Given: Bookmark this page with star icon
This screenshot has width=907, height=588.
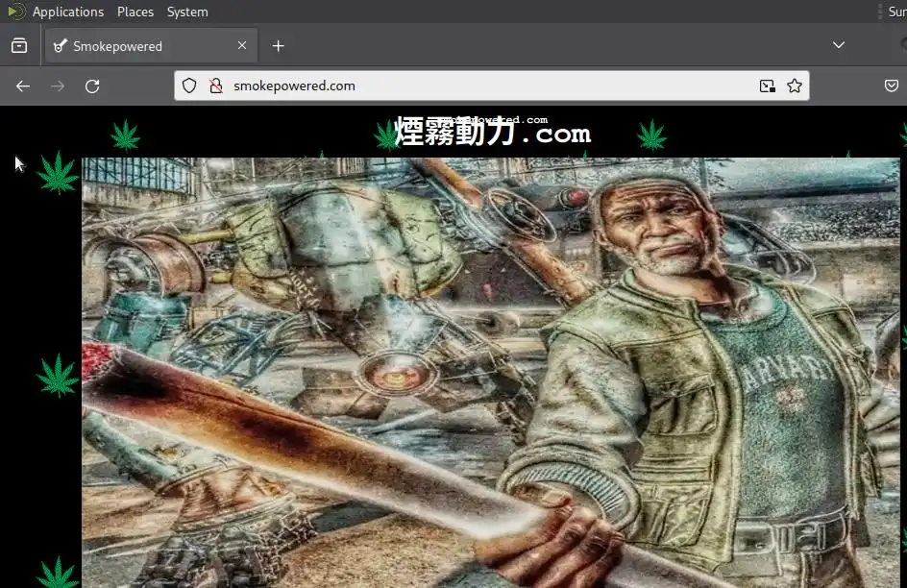Looking at the screenshot, I should [795, 86].
